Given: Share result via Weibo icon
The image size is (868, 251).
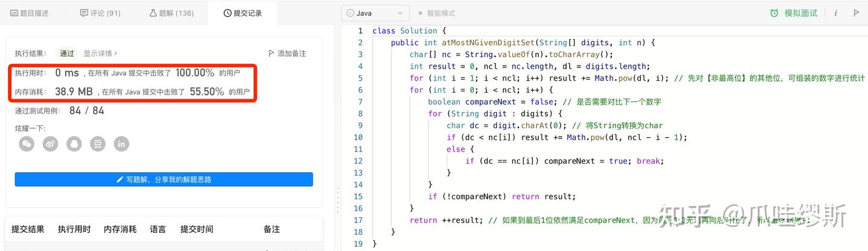Looking at the screenshot, I should 51,143.
